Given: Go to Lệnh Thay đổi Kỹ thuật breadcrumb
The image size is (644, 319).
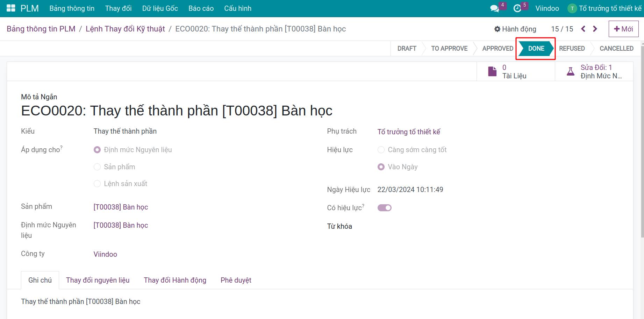Looking at the screenshot, I should [x=125, y=29].
